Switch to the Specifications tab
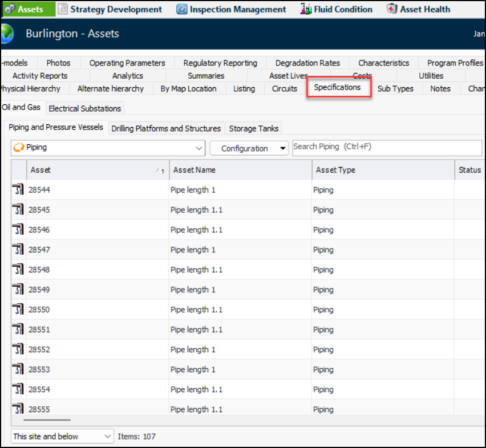 [337, 88]
